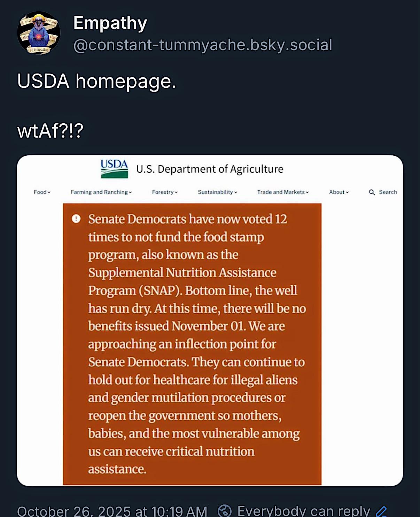
Task: Click the exclamation alert icon in banner
Action: [76, 219]
